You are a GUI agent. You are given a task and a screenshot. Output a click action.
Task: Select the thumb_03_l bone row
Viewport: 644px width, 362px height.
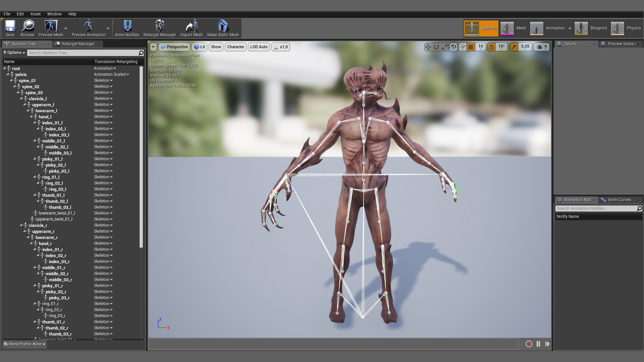pos(71,207)
